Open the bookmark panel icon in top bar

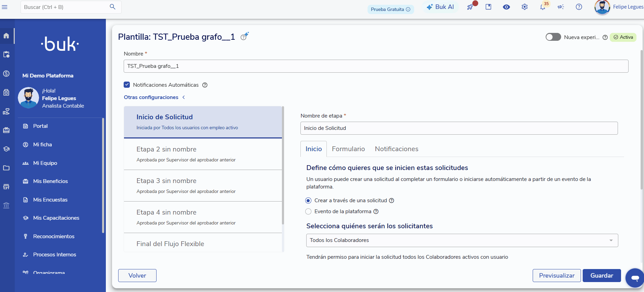(488, 7)
